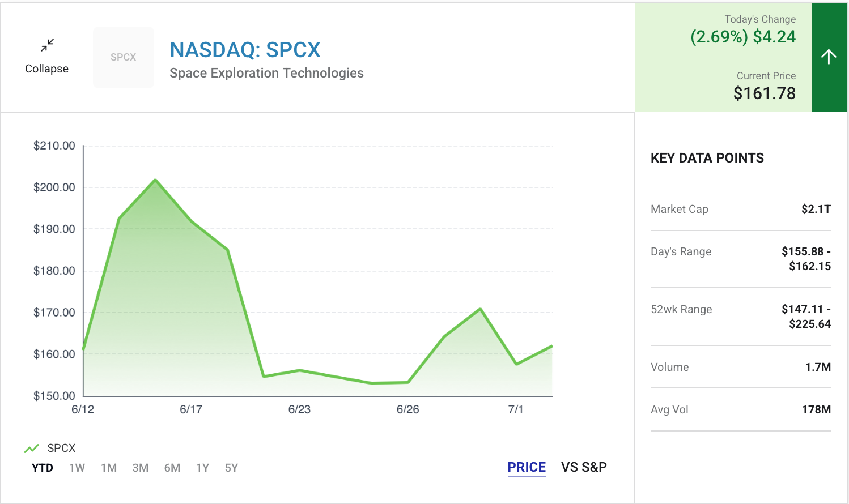Select the 3M time range
This screenshot has width=849, height=504.
point(141,468)
